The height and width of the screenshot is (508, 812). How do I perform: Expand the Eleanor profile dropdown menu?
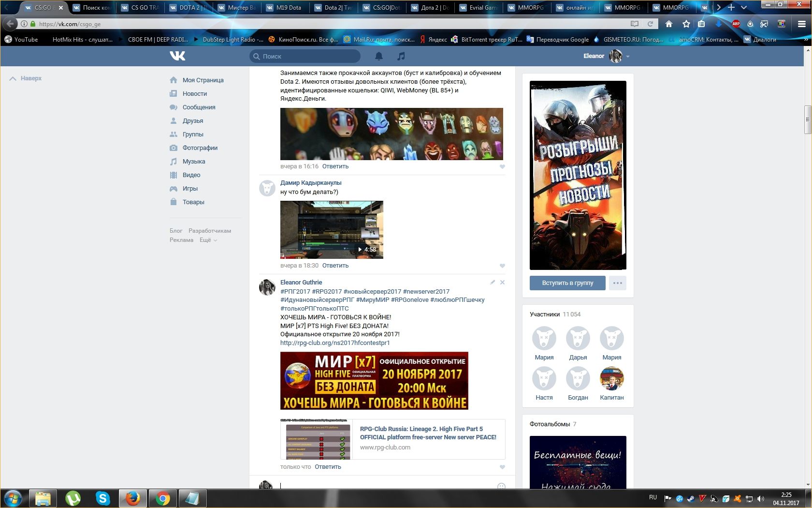[628, 57]
